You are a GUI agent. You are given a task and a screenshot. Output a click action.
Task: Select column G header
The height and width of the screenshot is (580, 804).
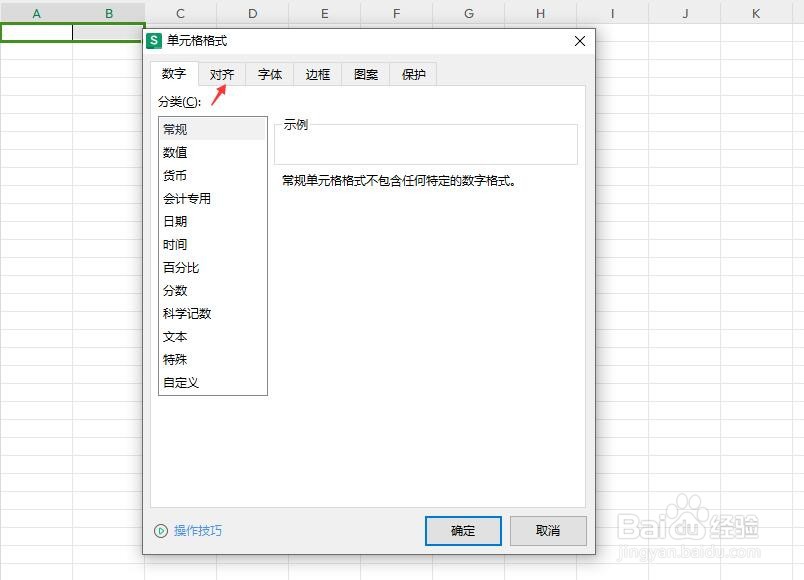pyautogui.click(x=469, y=14)
